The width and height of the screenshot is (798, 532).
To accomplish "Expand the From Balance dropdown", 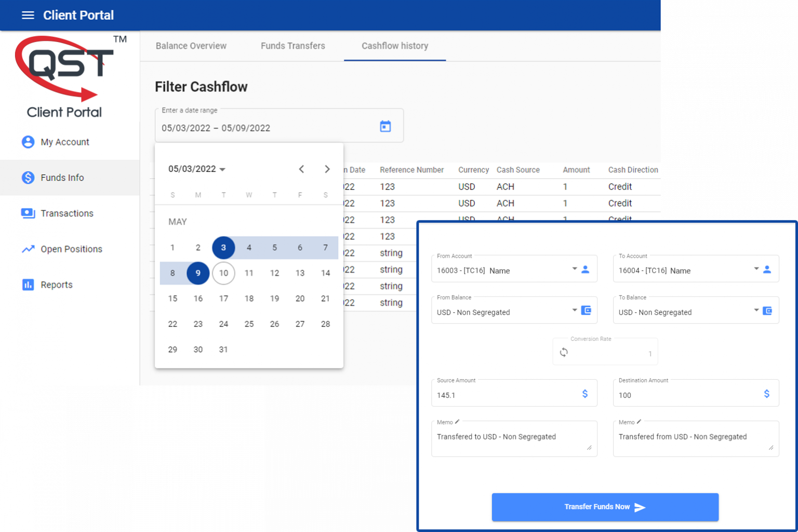I will (574, 311).
